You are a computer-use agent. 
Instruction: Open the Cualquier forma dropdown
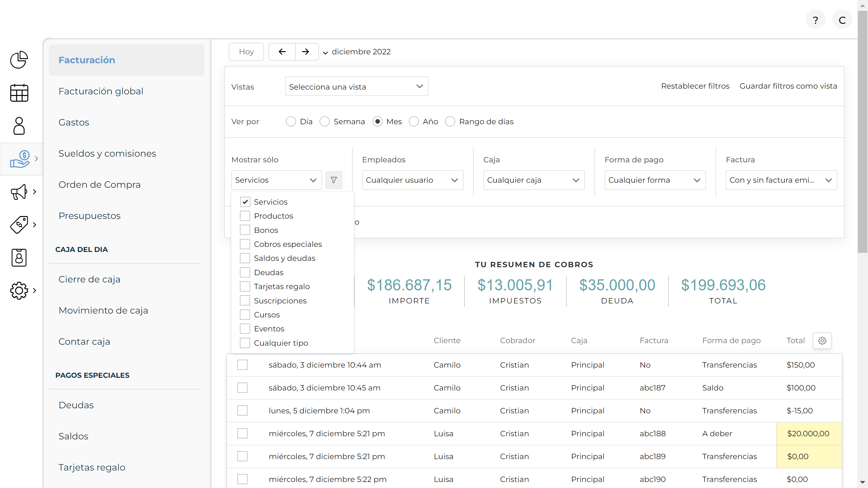click(655, 180)
